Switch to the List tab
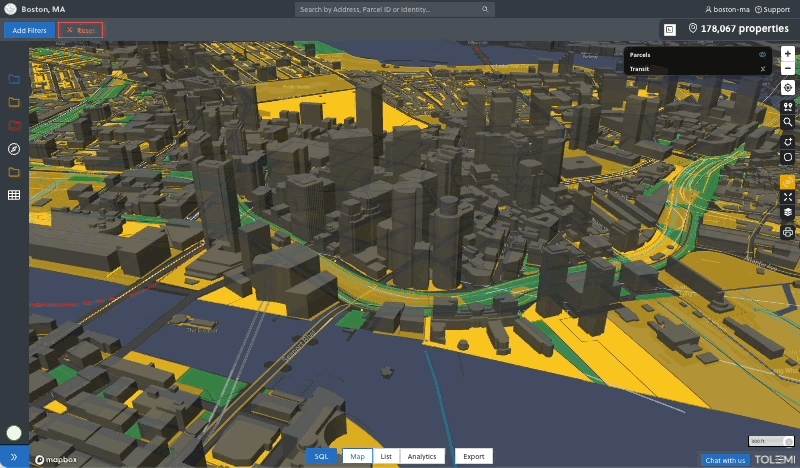Screen dimensions: 800x468 pos(386,456)
